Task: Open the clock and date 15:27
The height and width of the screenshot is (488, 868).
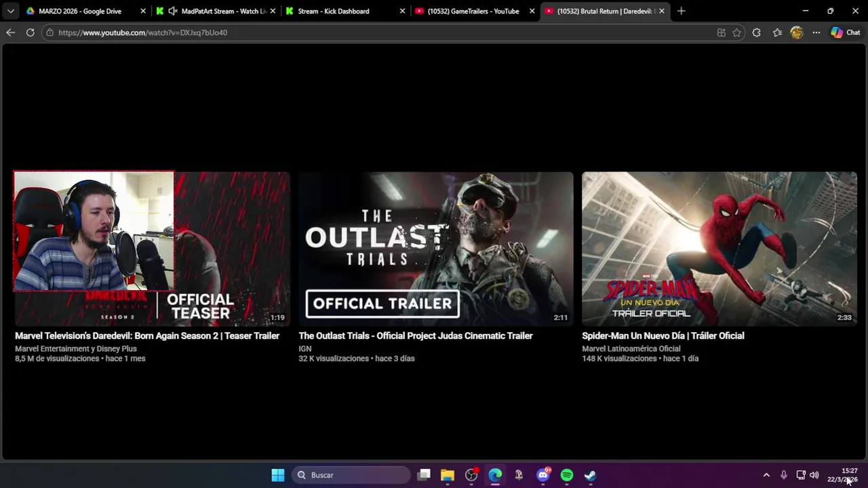Action: 843,475
